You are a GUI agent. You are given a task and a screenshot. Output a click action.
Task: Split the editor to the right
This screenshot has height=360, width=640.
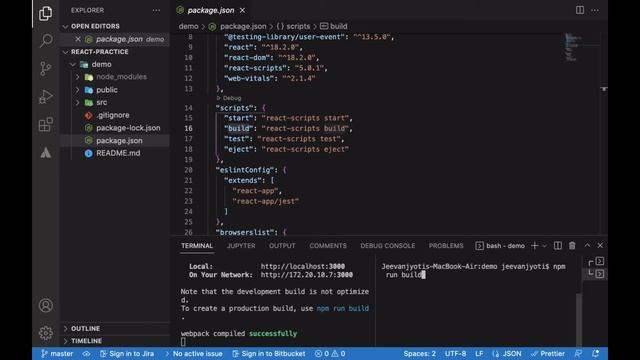pyautogui.click(x=580, y=10)
